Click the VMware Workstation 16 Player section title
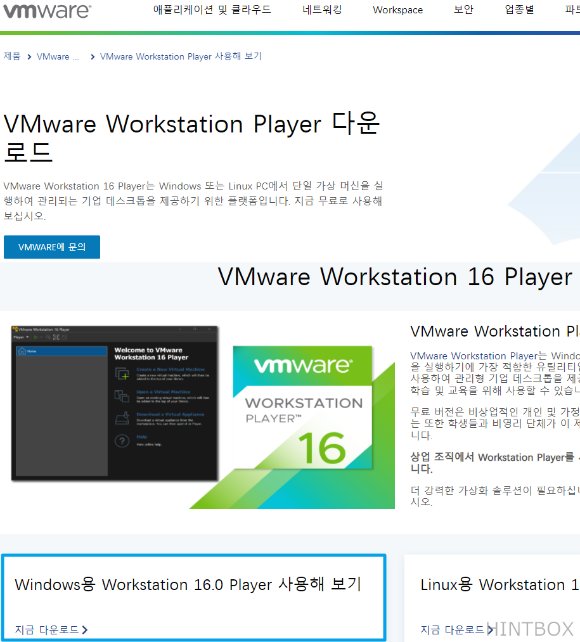Image resolution: width=580 pixels, height=642 pixels. 395,277
